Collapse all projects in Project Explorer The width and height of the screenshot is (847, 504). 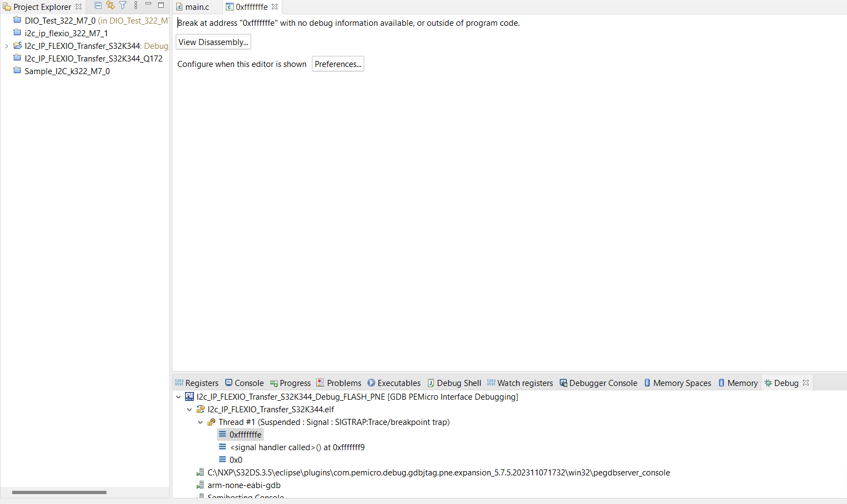(98, 5)
